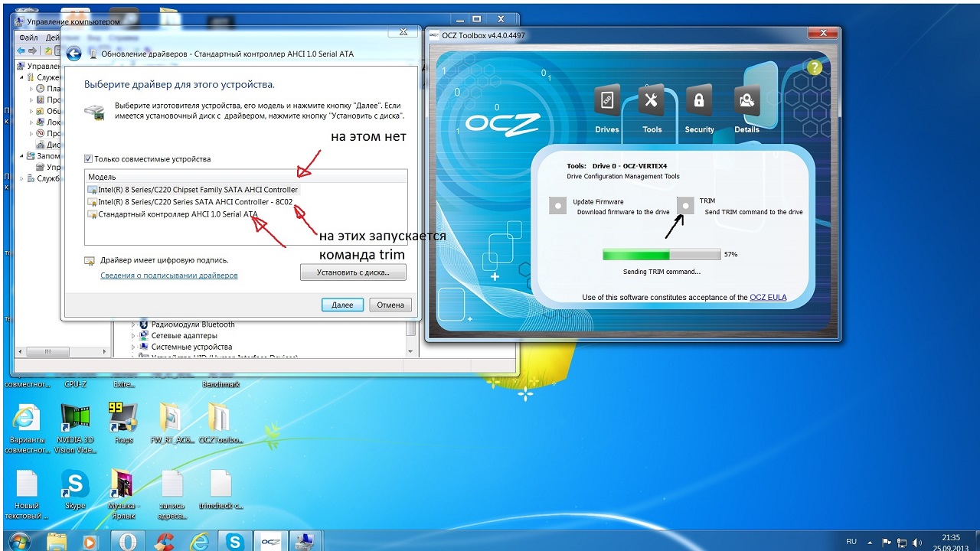
Task: Click the Bluetooth radios device icon
Action: (x=143, y=324)
